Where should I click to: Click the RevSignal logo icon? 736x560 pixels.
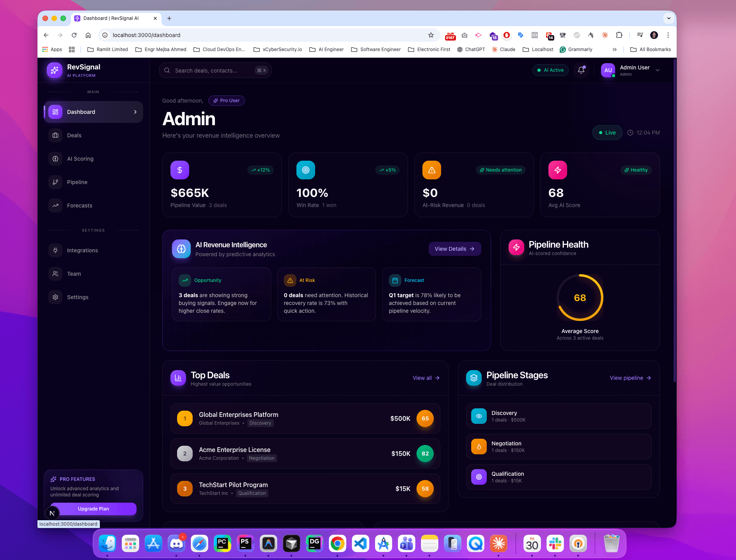(x=54, y=70)
